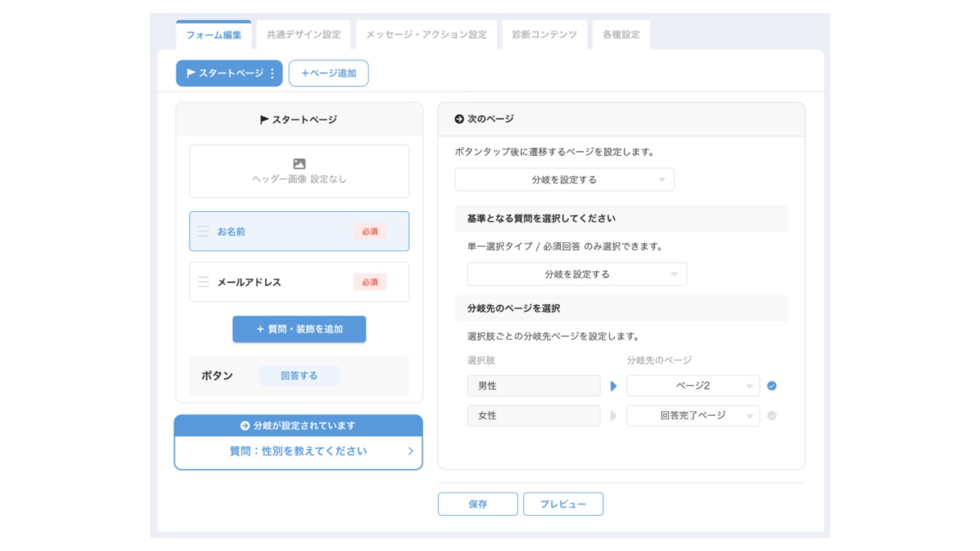Add a new page with ＋ページ追加
This screenshot has height=551, width=980.
coord(329,73)
